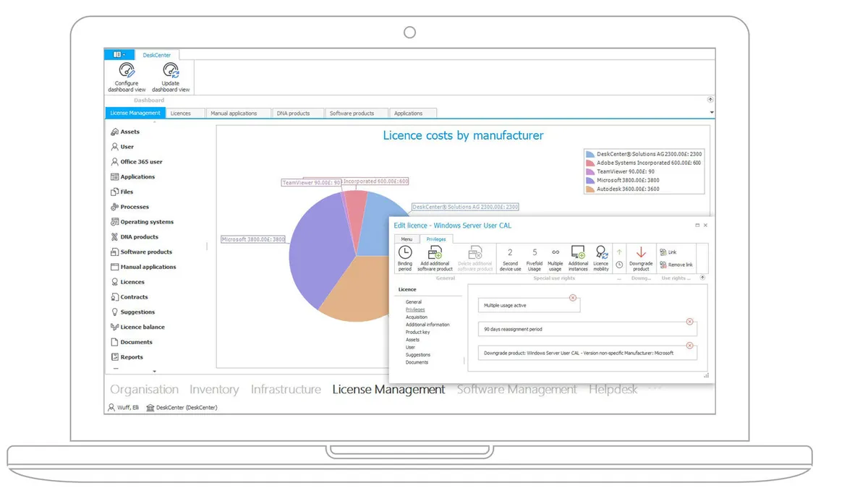Image resolution: width=868 pixels, height=488 pixels.
Task: Switch to the Inventory module
Action: click(x=214, y=390)
